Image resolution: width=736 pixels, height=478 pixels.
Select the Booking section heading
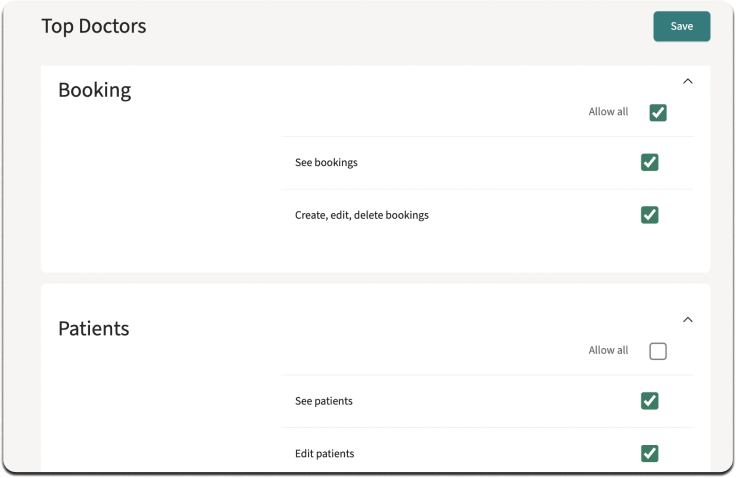(x=95, y=90)
